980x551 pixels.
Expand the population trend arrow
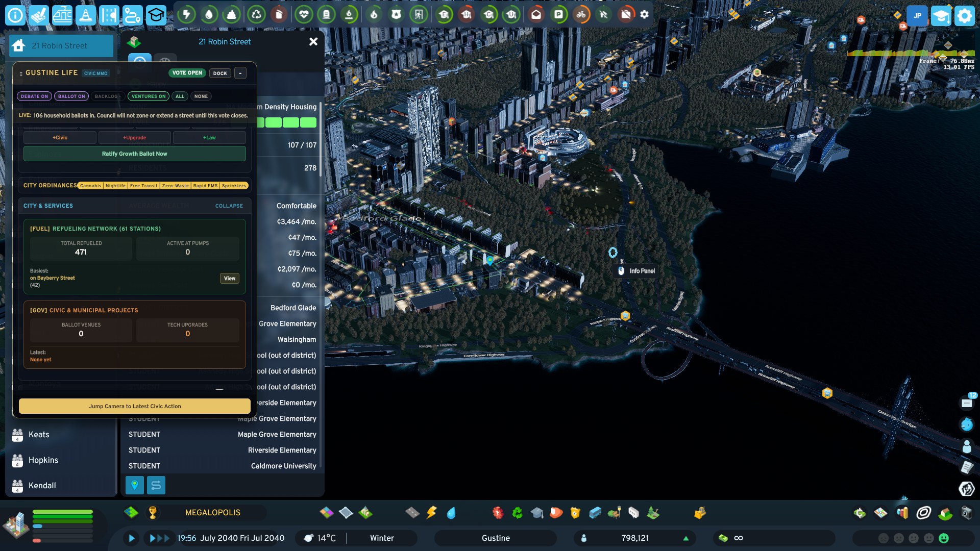[686, 538]
